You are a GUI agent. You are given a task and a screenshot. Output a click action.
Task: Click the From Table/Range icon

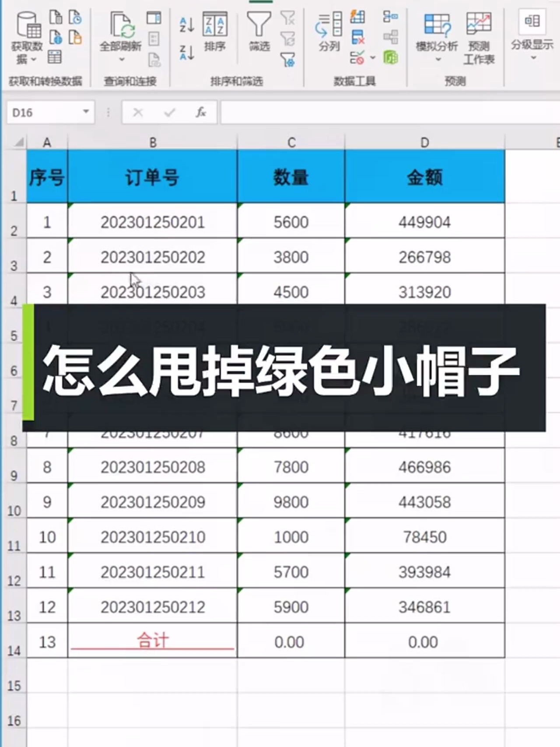coord(55,57)
